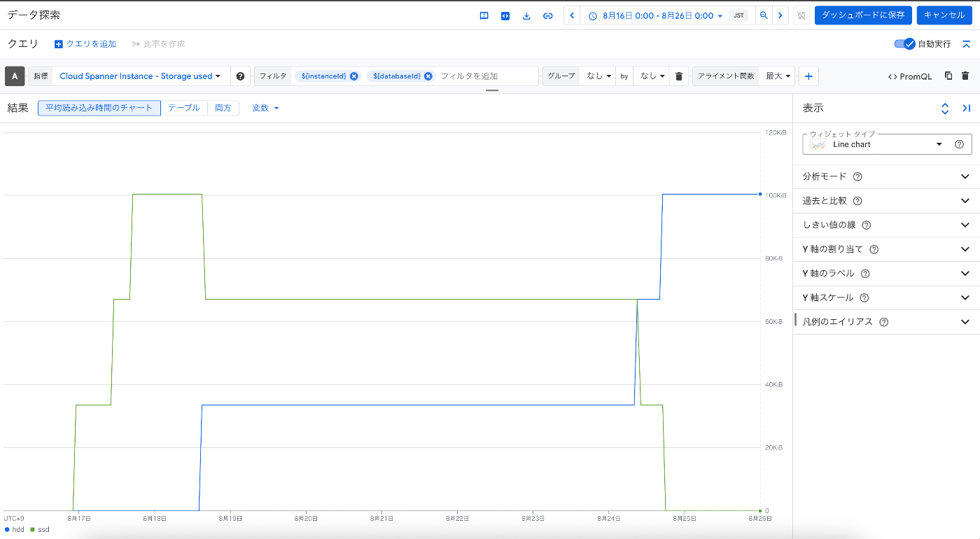The height and width of the screenshot is (539, 980).
Task: Delete the group-by setting trash icon
Action: [x=679, y=76]
